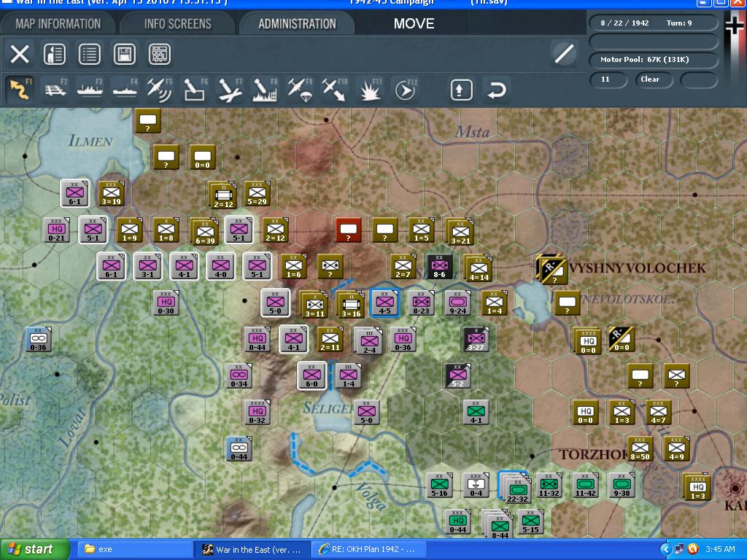Screen dimensions: 747x560
Task: Click the up-arrow box icon
Action: (461, 90)
